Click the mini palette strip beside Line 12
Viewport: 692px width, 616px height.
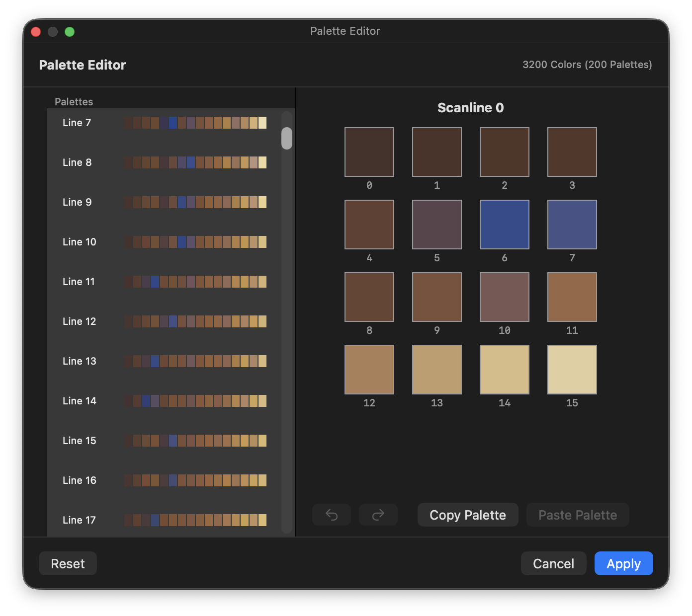click(195, 321)
